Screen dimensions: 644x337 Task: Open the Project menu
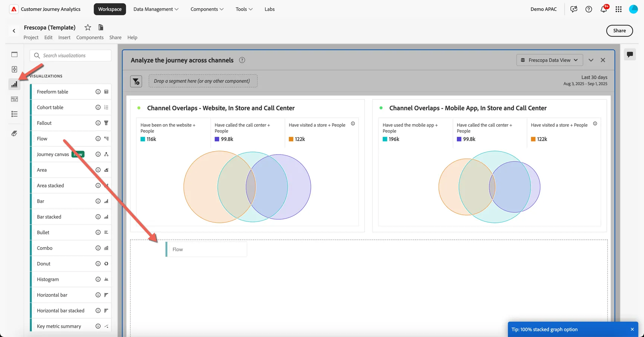point(31,37)
